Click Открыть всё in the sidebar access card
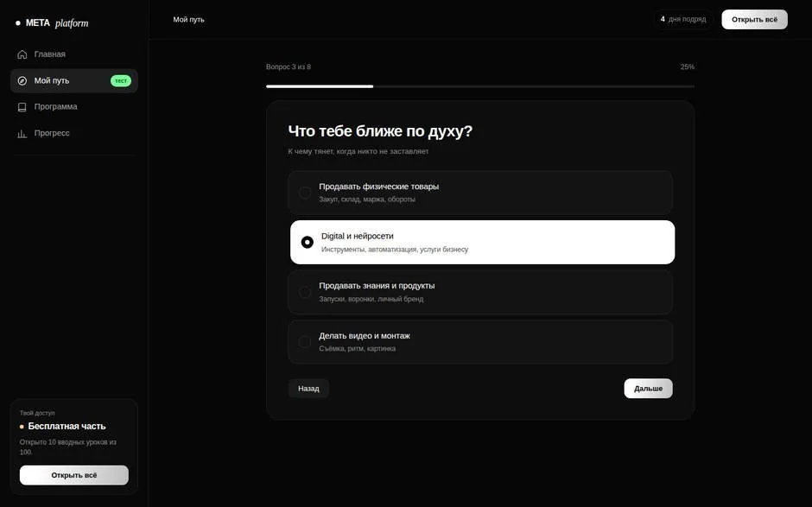This screenshot has width=812, height=507. point(74,475)
